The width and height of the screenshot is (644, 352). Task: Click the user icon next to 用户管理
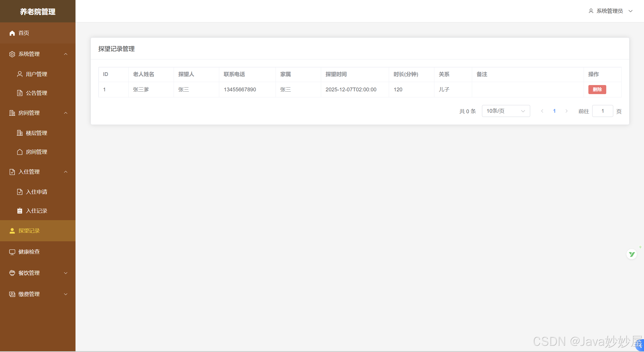coord(20,74)
